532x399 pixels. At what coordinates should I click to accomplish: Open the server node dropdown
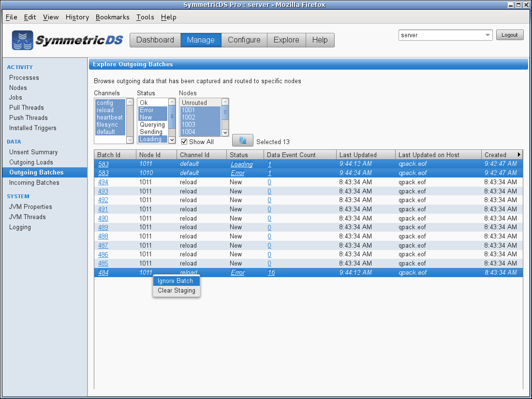tap(487, 35)
